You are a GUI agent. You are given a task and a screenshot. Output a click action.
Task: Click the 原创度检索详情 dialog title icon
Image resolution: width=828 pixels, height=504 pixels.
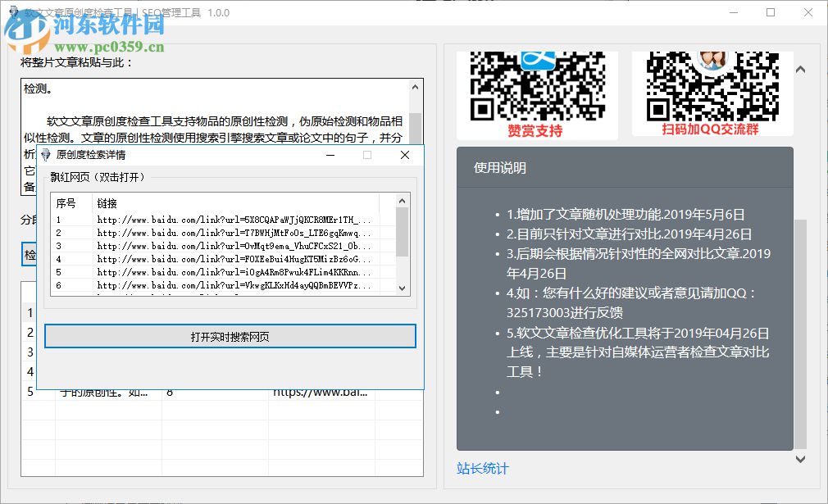tap(46, 155)
